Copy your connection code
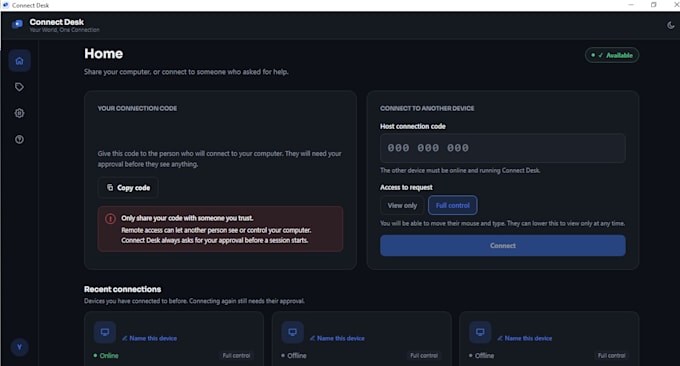680x366 pixels. pyautogui.click(x=128, y=188)
